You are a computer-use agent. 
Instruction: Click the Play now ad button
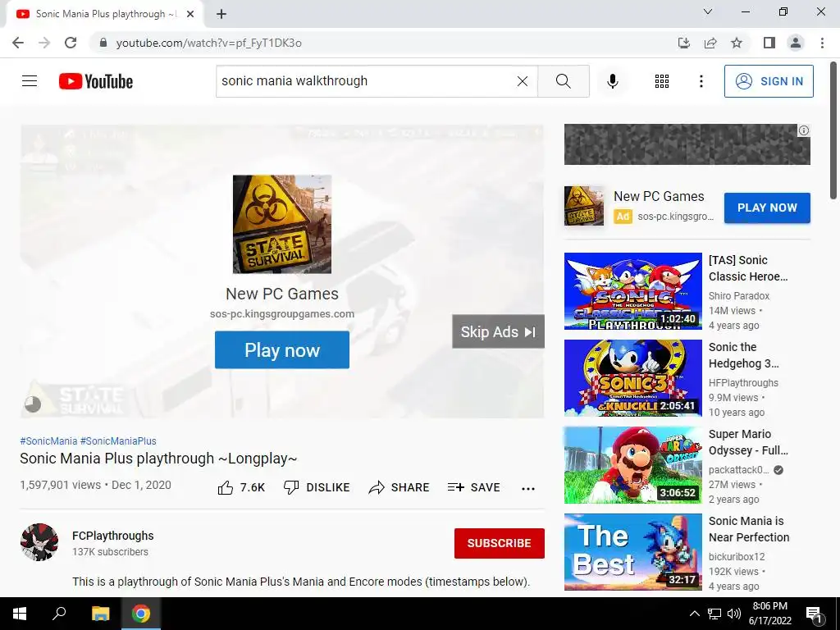pos(282,349)
